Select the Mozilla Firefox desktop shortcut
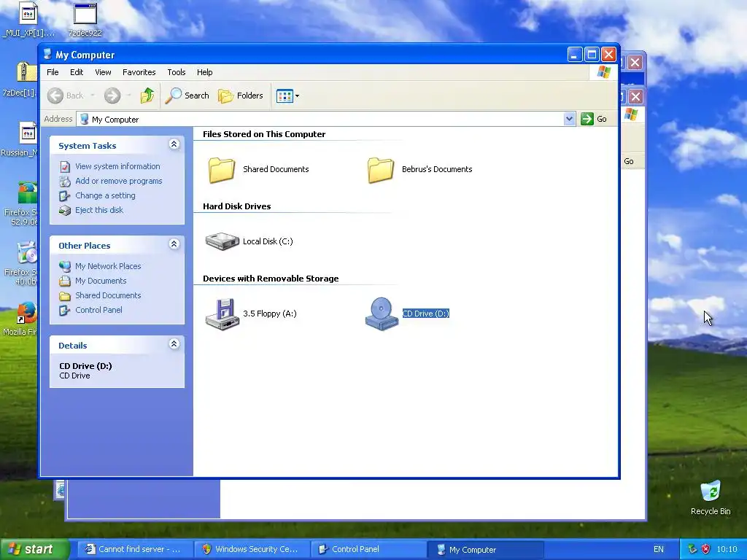The height and width of the screenshot is (560, 747). pyautogui.click(x=20, y=319)
